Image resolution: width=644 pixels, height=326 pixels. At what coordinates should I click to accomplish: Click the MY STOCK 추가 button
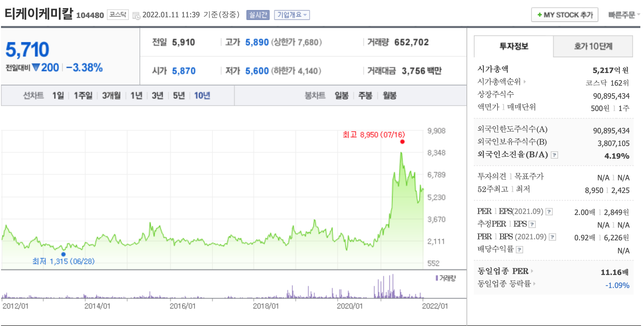click(565, 15)
